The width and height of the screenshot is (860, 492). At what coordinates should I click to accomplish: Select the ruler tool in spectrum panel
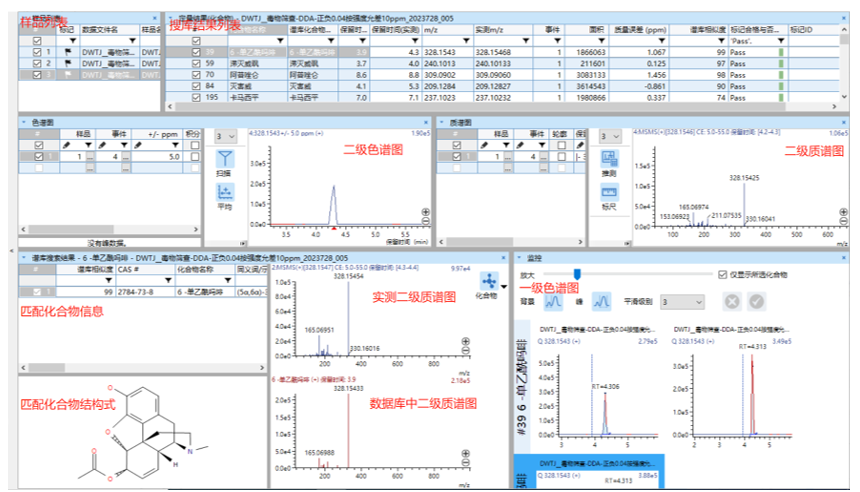(x=609, y=192)
